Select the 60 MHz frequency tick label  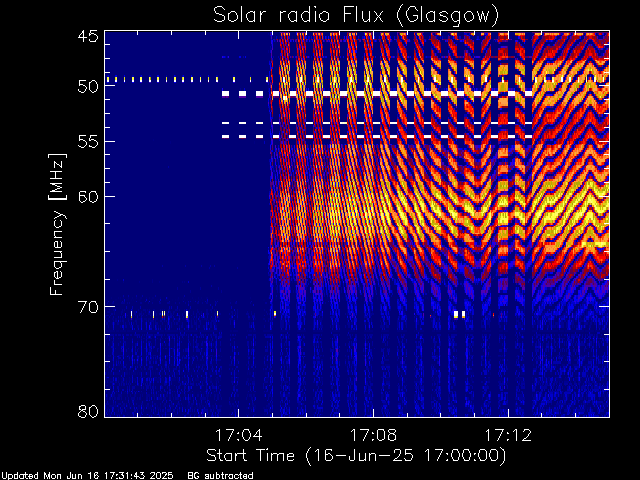pos(87,196)
